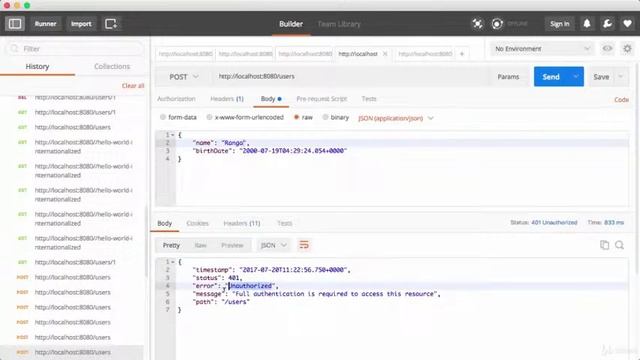Open JSON (application/json) content type dropdown
The image size is (640, 360).
tap(396, 118)
